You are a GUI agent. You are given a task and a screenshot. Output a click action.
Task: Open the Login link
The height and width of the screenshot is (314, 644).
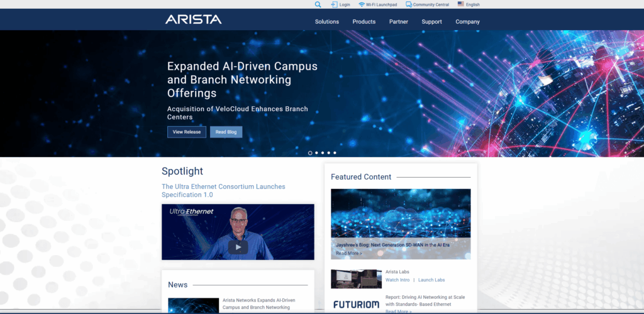tap(345, 5)
